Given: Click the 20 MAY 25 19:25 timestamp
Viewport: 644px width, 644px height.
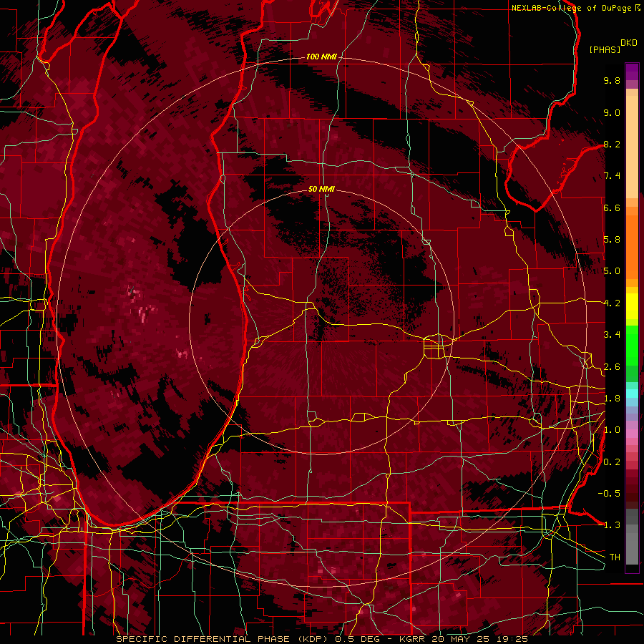Looking at the screenshot, I should (479, 639).
